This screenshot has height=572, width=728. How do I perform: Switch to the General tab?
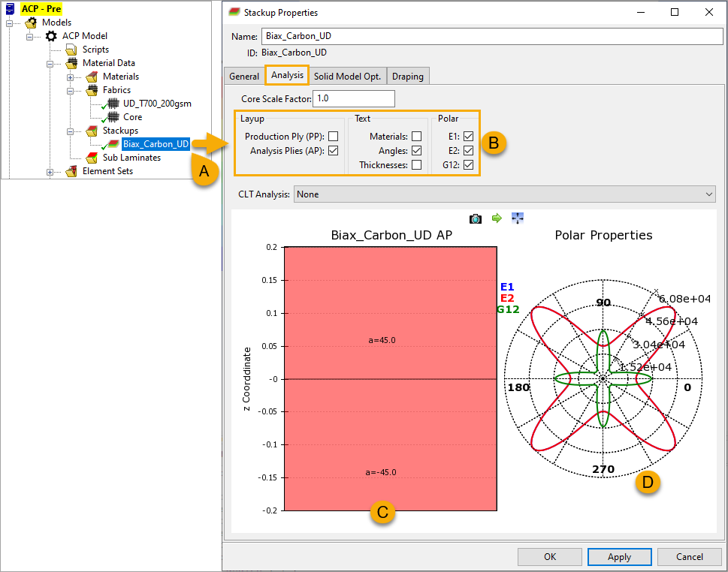[244, 76]
